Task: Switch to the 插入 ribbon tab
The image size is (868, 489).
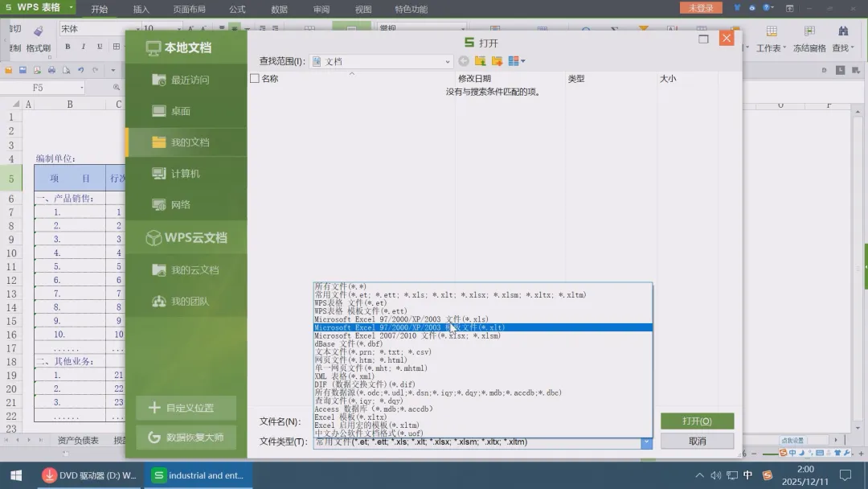Action: (x=141, y=9)
